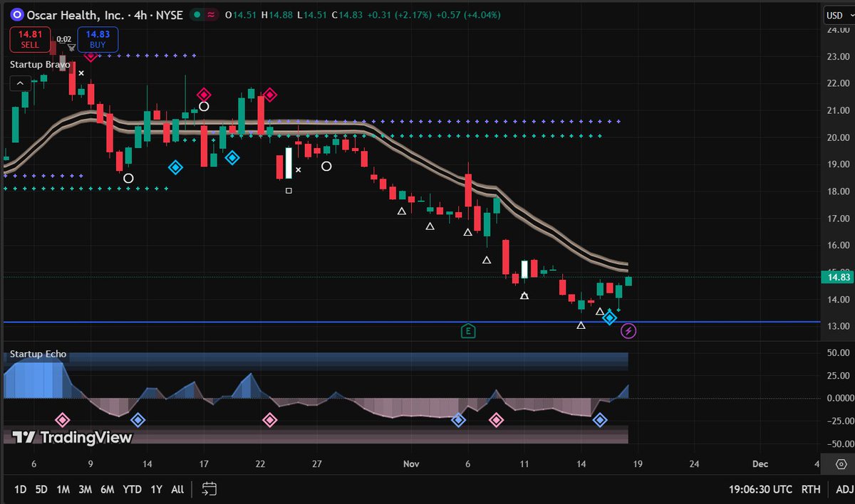Select the 3M range
The image size is (855, 504).
[85, 489]
